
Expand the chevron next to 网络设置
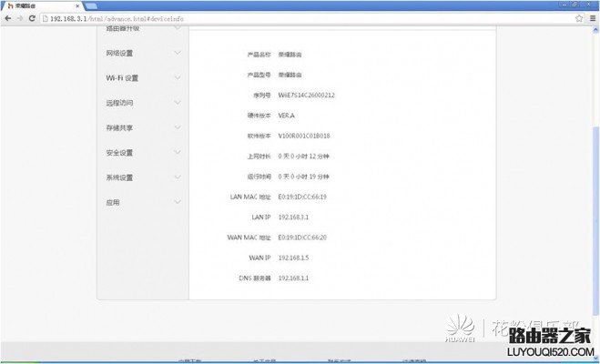click(x=178, y=53)
